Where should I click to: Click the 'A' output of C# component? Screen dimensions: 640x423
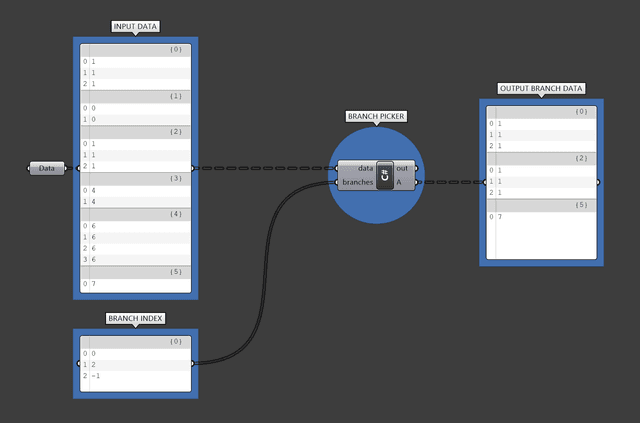402,182
